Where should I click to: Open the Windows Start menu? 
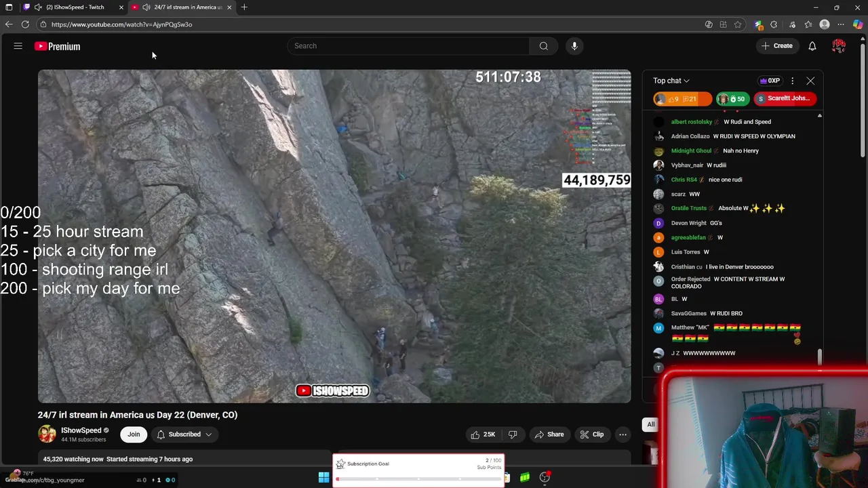pos(324,477)
